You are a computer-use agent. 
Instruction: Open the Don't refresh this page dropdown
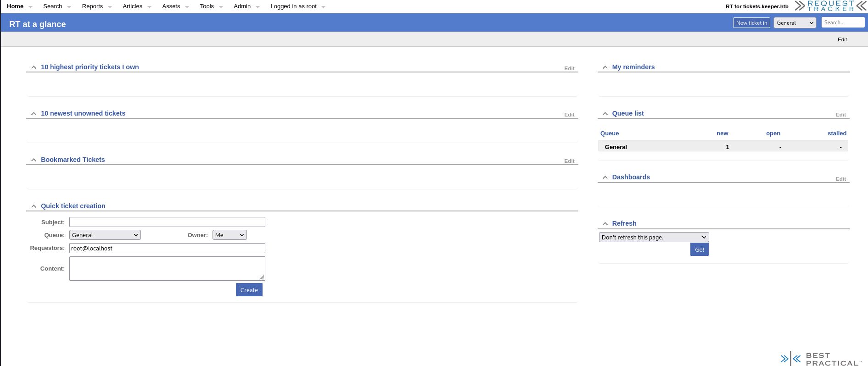(x=654, y=237)
